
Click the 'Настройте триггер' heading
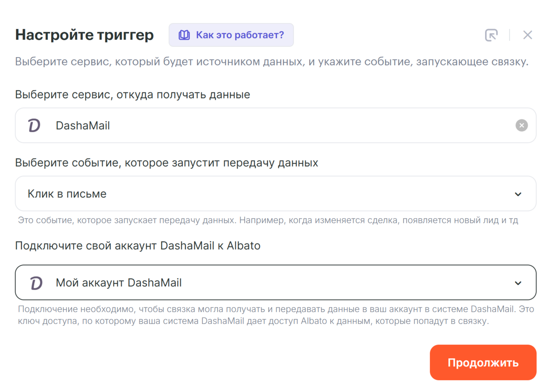(x=84, y=35)
